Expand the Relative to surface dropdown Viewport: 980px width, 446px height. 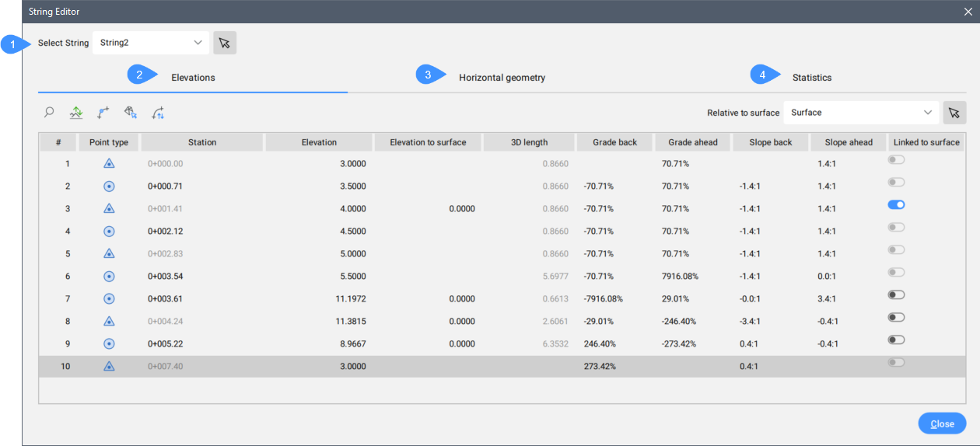[861, 113]
